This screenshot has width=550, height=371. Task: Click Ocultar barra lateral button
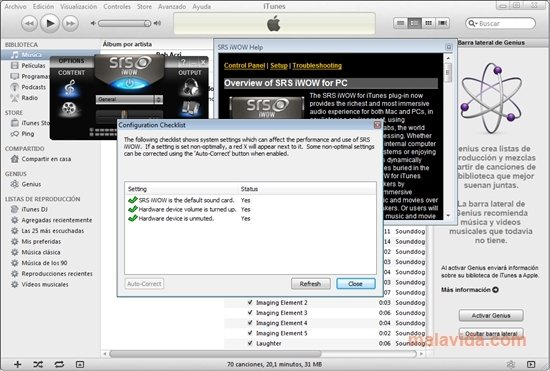(491, 333)
